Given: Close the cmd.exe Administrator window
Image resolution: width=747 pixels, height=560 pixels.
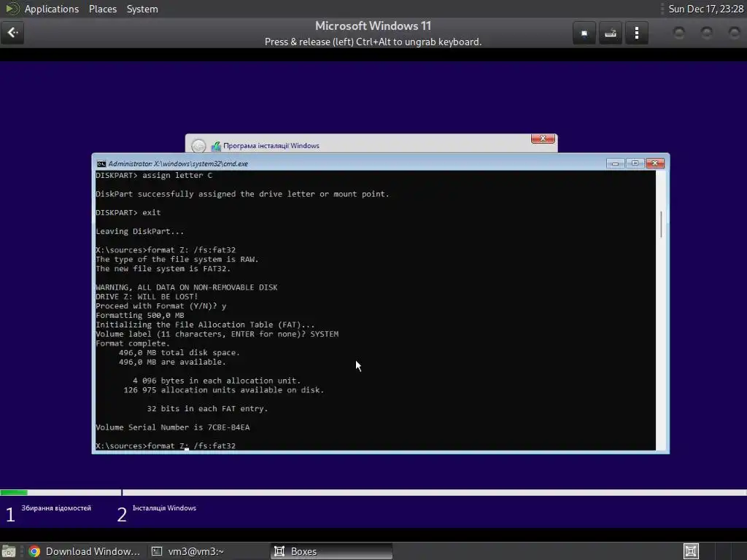Looking at the screenshot, I should pos(655,163).
